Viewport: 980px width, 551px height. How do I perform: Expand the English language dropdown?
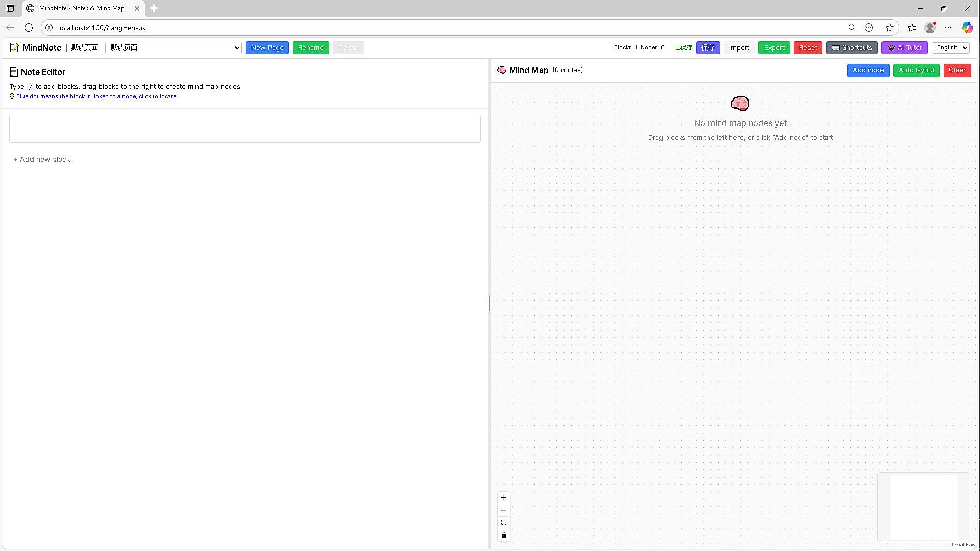[x=950, y=47]
